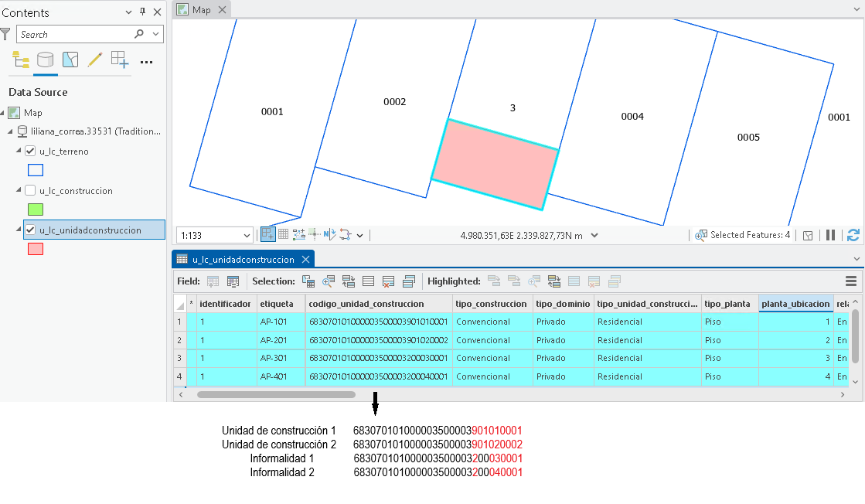Uncheck the u_lc_unidadconstruccion layer
Image resolution: width=865 pixels, height=504 pixels.
pyautogui.click(x=30, y=230)
